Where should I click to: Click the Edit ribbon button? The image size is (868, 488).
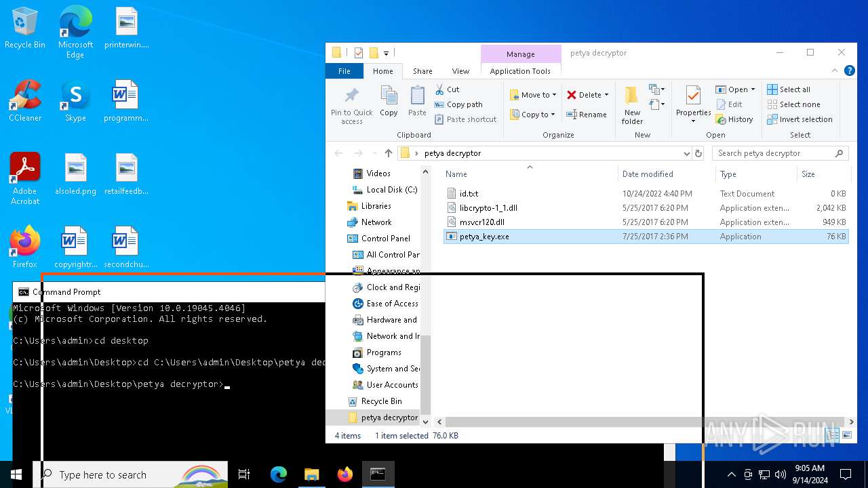coord(729,104)
